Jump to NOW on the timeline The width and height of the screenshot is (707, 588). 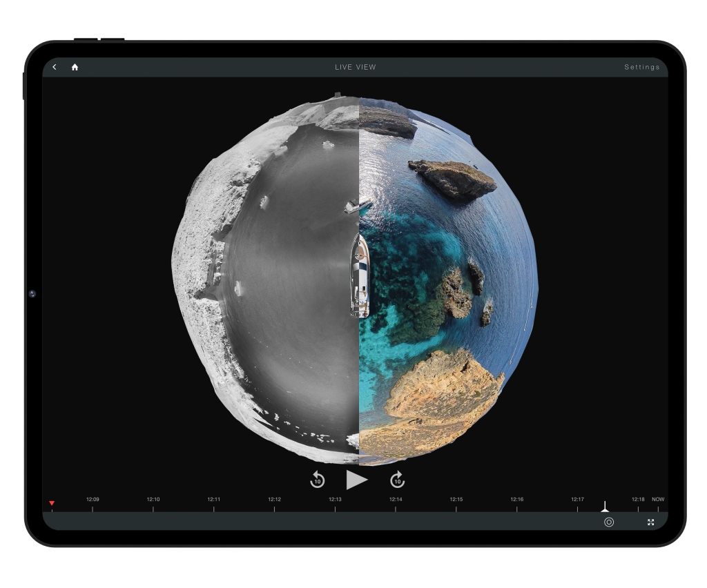point(658,500)
